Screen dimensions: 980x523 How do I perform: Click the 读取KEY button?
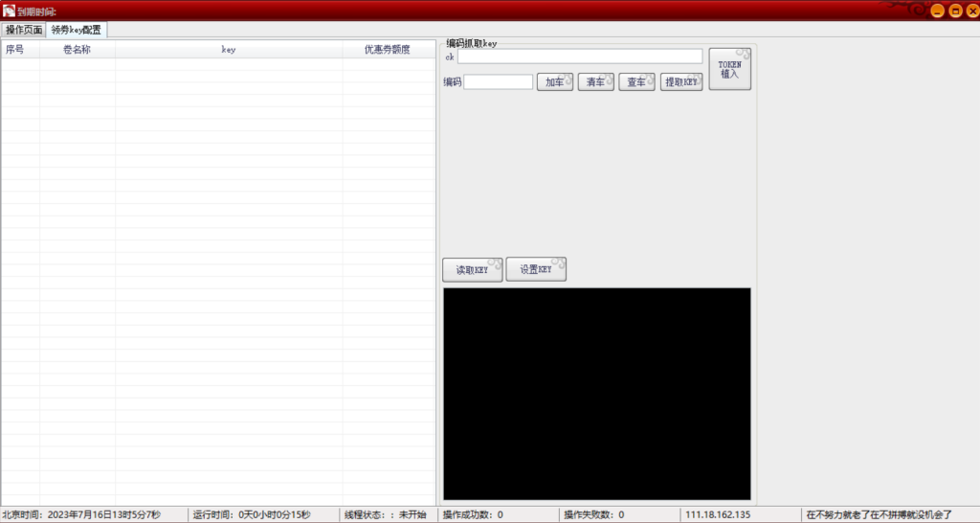tap(472, 270)
